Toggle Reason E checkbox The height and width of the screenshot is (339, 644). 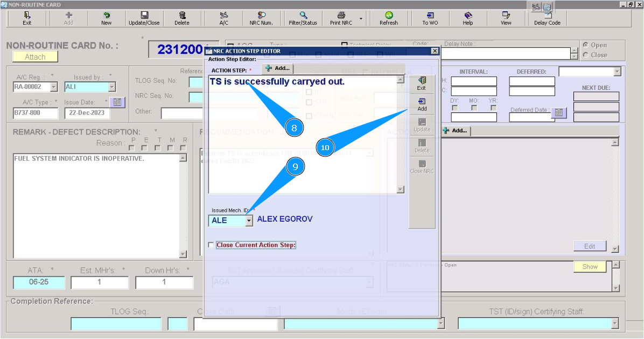click(144, 148)
